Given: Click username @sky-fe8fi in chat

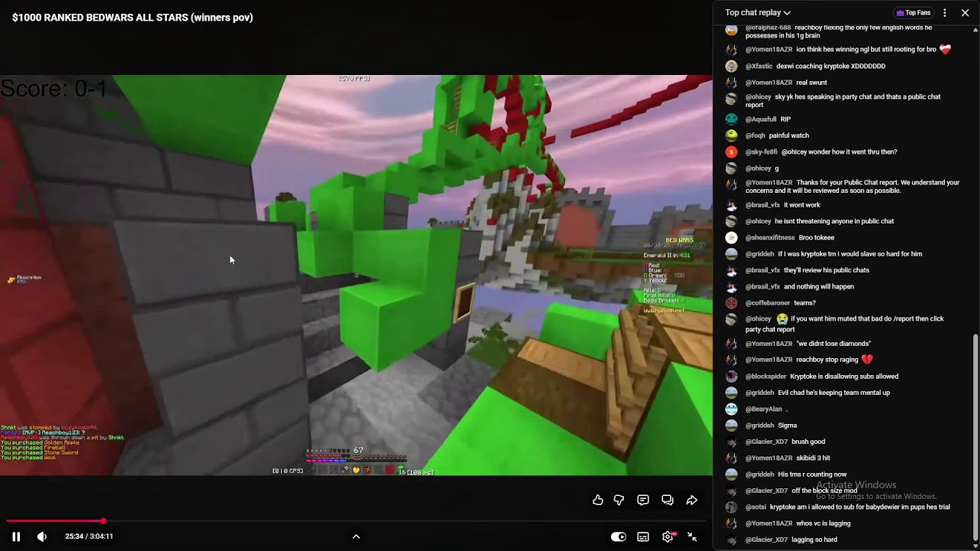Looking at the screenshot, I should point(761,152).
